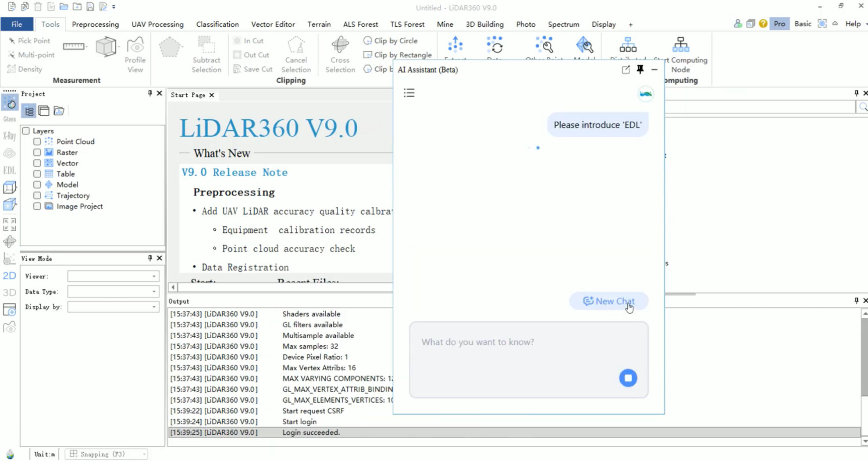Toggle EDL display in left sidebar
Screen dimensions: 868x461
9,170
